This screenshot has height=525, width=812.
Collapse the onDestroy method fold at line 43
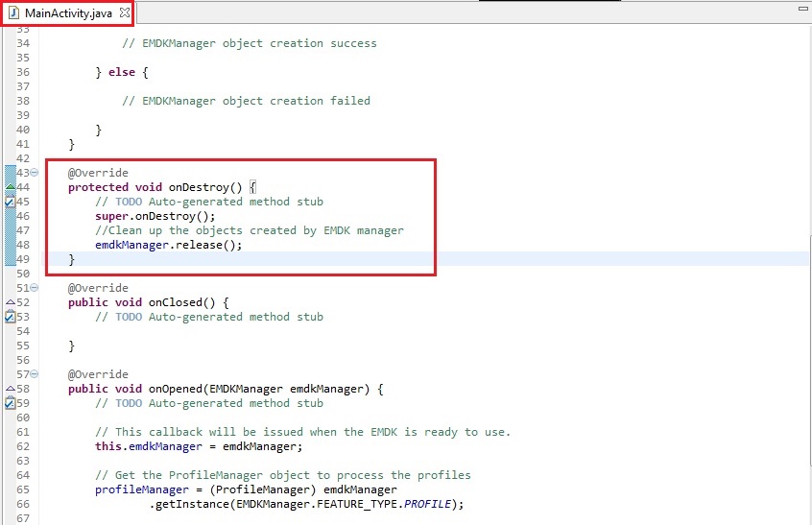(x=36, y=173)
